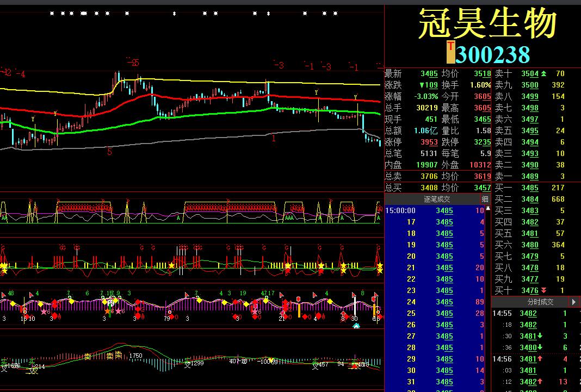Select tick row 25 with volume 28

pyautogui.click(x=435, y=314)
